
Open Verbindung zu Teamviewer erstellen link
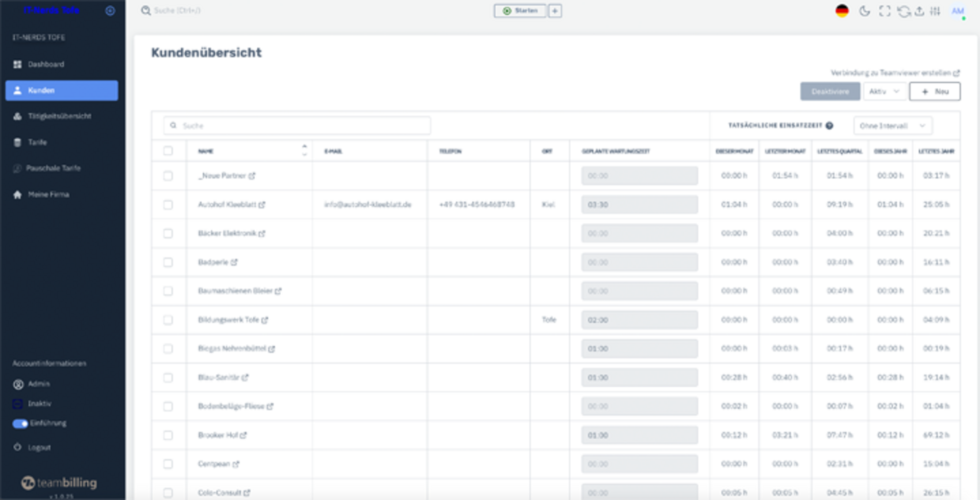coord(894,73)
